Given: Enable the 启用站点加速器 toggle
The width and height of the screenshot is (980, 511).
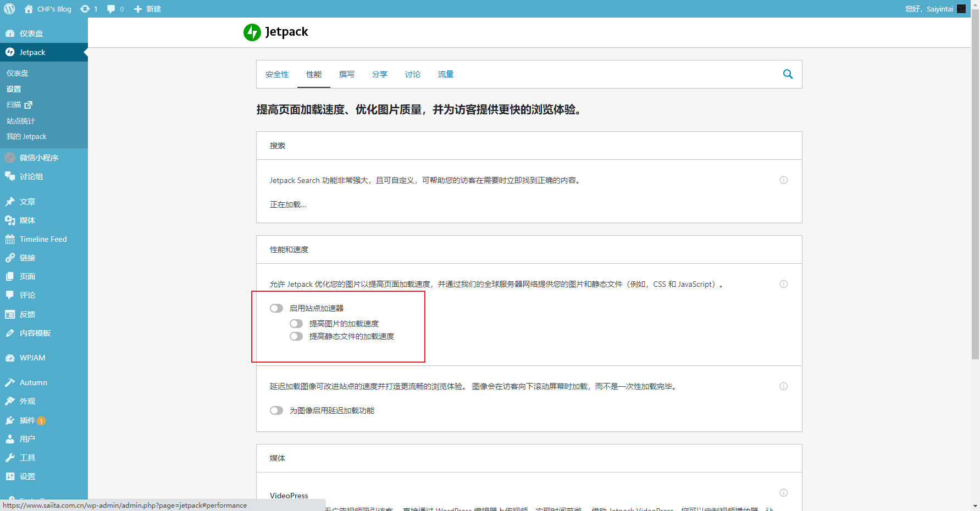Looking at the screenshot, I should point(276,308).
